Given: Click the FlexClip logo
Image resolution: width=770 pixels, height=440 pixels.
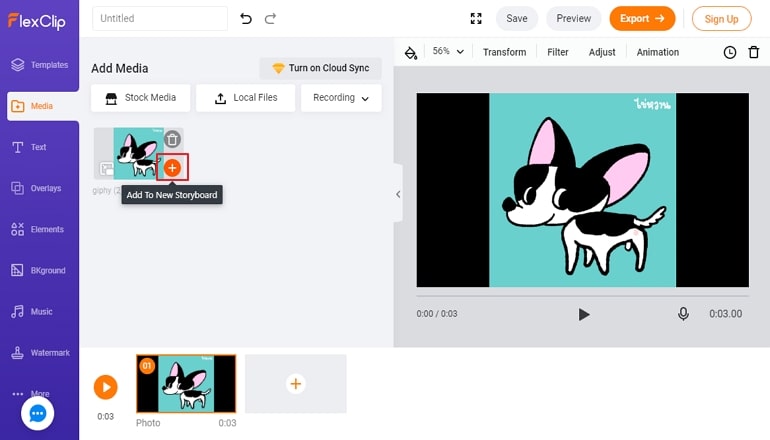Looking at the screenshot, I should (36, 21).
